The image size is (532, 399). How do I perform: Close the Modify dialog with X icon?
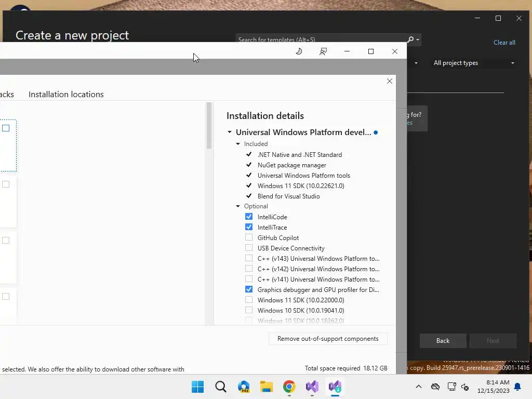(x=390, y=81)
